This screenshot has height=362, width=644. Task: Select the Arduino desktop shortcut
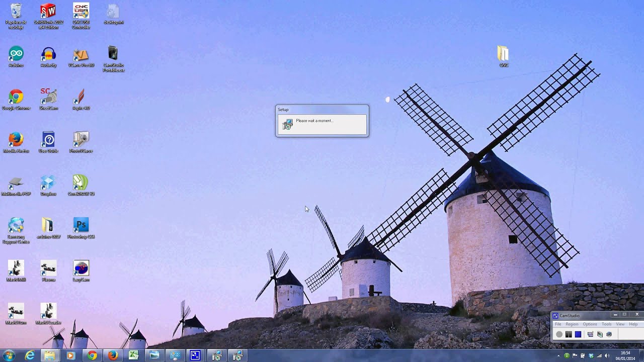point(16,57)
